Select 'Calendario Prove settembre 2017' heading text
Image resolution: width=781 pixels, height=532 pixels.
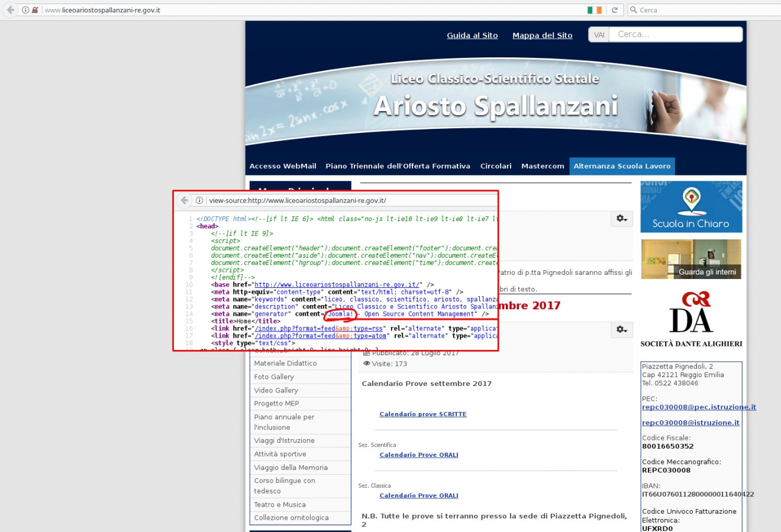427,384
